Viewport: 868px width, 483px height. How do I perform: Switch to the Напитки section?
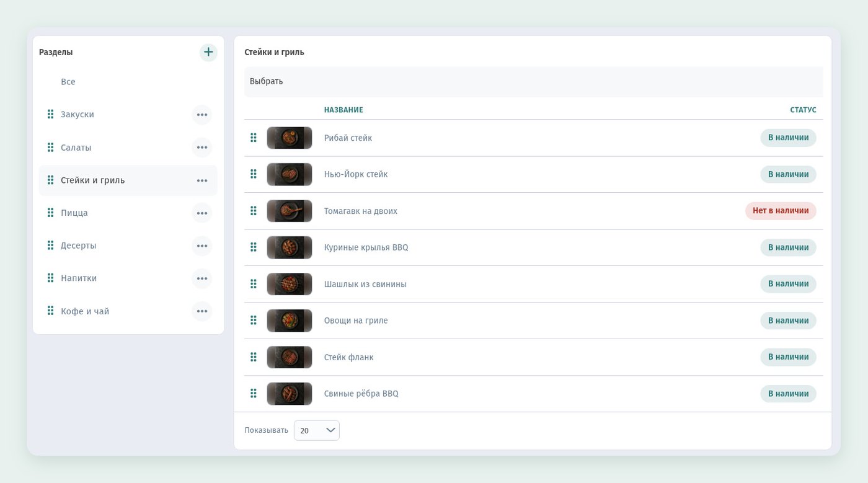(79, 278)
